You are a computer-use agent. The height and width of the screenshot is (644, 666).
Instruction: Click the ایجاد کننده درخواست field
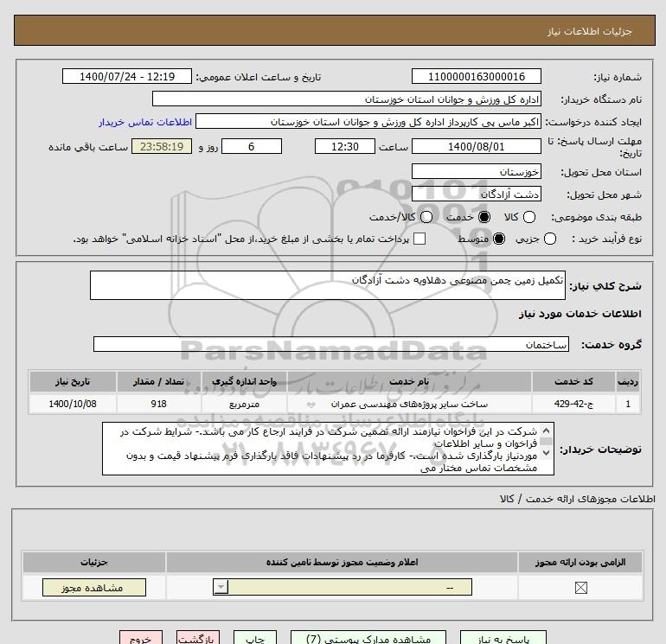368,122
